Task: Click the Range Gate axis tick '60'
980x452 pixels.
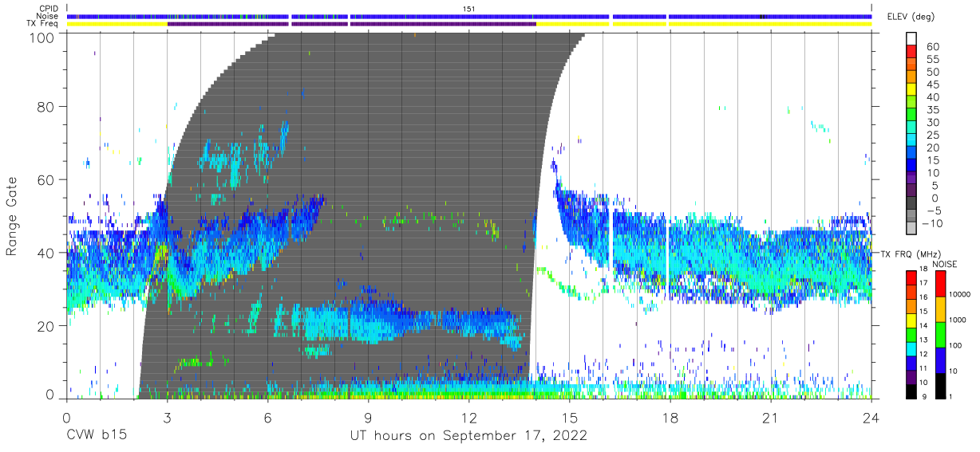Action: 46,180
